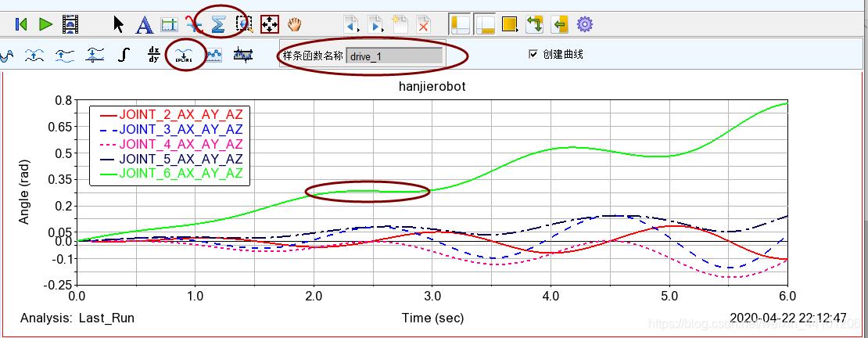The image size is (868, 338).
Task: Open the Sigma curve math tool
Action: [x=218, y=24]
